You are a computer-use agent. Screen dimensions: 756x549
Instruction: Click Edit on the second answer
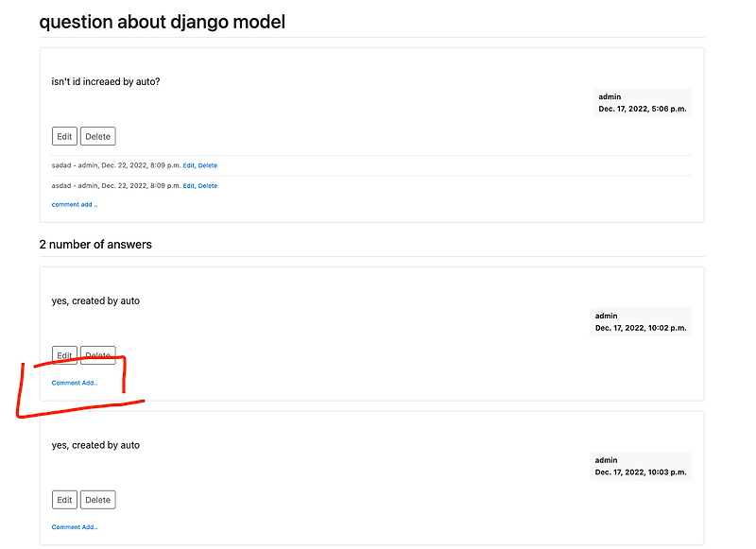tap(64, 499)
